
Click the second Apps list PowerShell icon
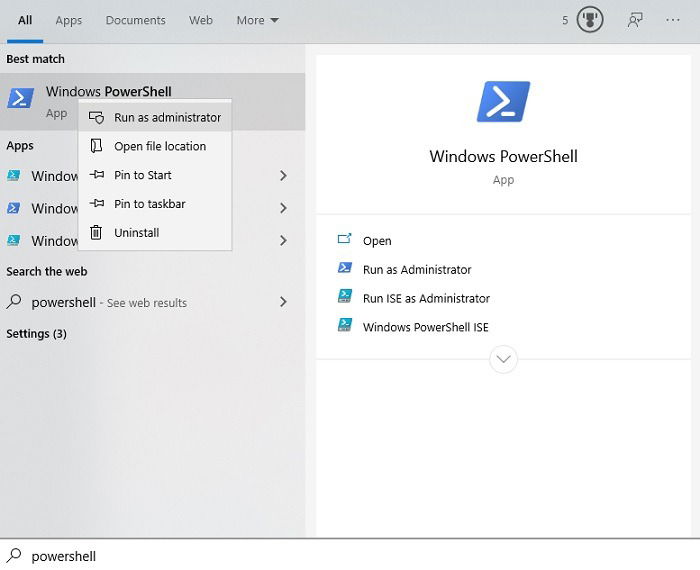(13, 208)
